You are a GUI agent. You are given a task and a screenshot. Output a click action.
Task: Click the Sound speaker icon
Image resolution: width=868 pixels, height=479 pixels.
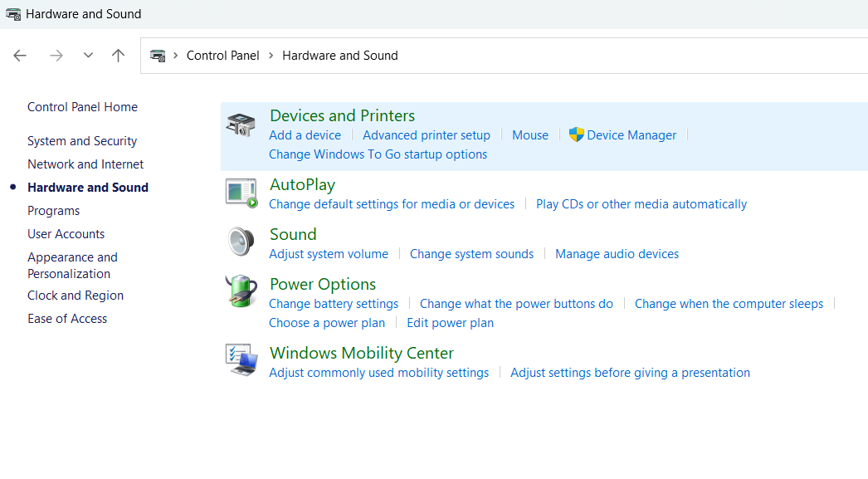click(x=241, y=242)
